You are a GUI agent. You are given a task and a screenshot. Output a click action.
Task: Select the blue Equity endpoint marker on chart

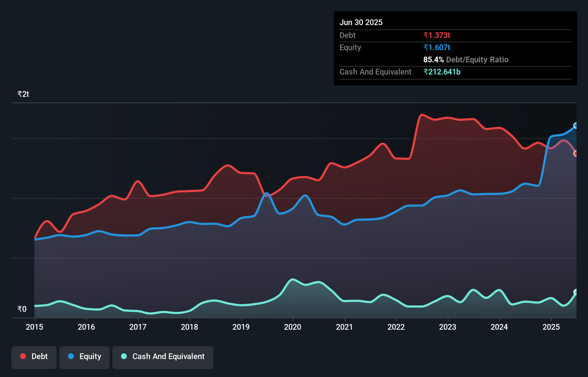[x=576, y=125]
